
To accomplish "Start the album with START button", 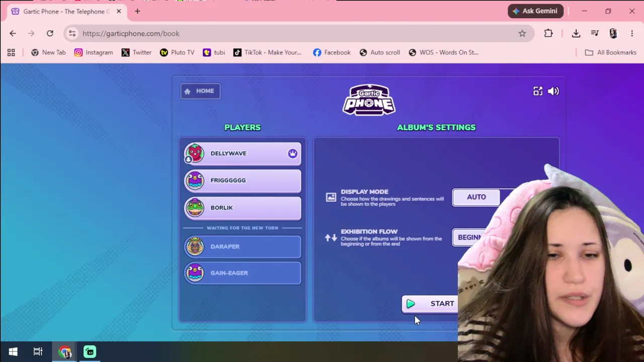I will coord(430,304).
